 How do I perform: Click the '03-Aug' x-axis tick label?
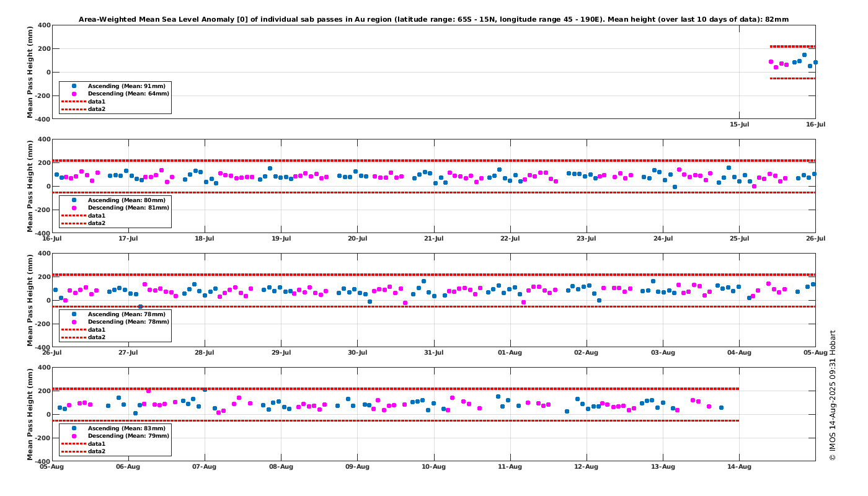(x=663, y=353)
